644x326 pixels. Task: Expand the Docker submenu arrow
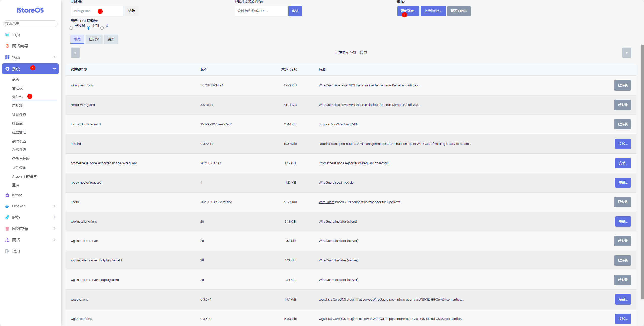(x=54, y=206)
